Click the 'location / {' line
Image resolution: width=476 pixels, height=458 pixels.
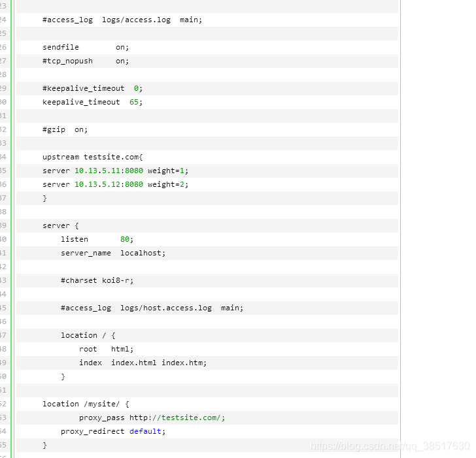click(88, 335)
